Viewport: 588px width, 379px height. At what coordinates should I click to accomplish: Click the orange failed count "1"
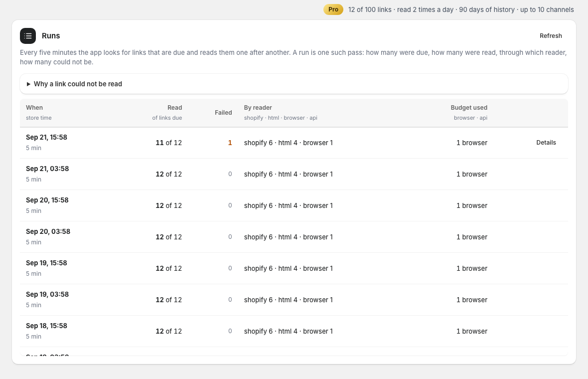(230, 143)
